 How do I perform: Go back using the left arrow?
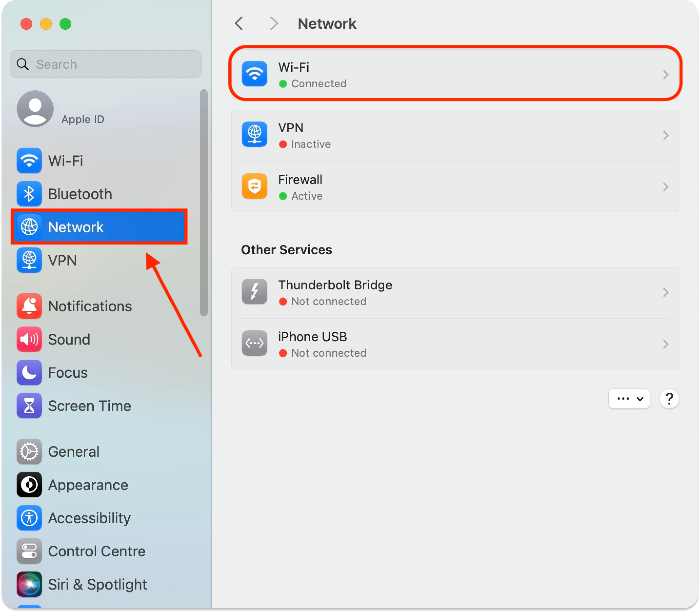click(x=239, y=24)
